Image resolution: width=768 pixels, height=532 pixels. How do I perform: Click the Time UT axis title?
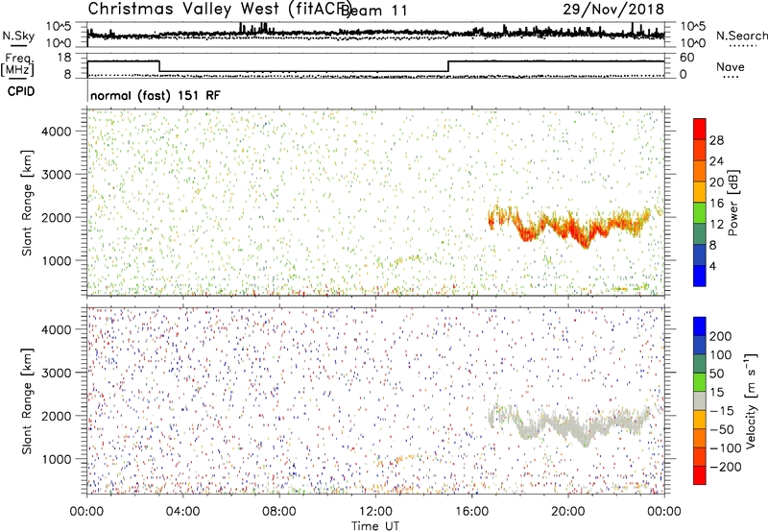pos(375,526)
